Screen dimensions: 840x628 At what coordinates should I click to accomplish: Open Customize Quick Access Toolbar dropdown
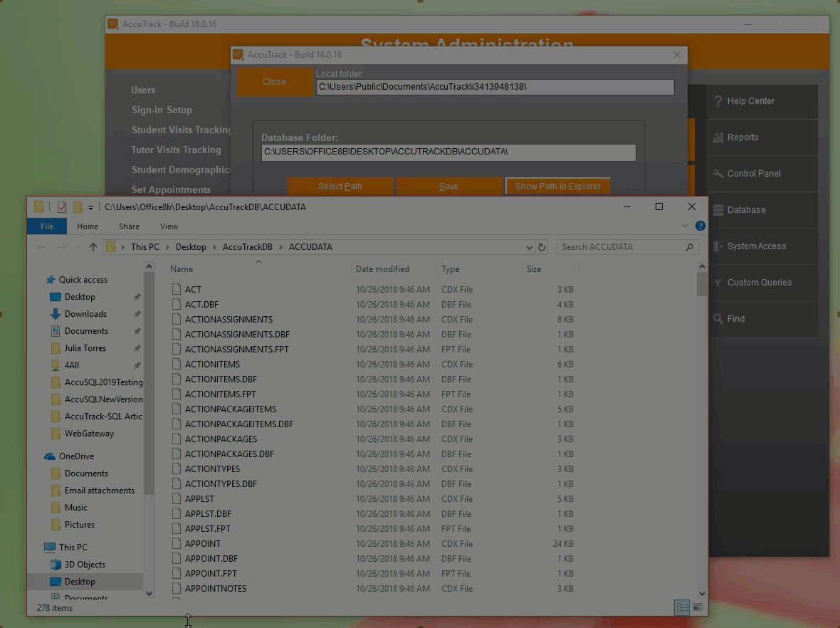[x=90, y=207]
